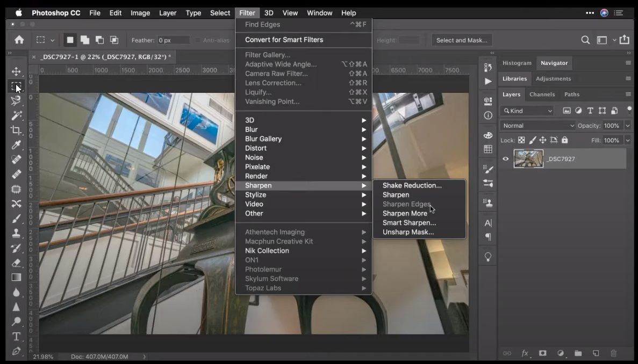Open the Normal blending mode dropdown
The image size is (638, 364).
(537, 125)
